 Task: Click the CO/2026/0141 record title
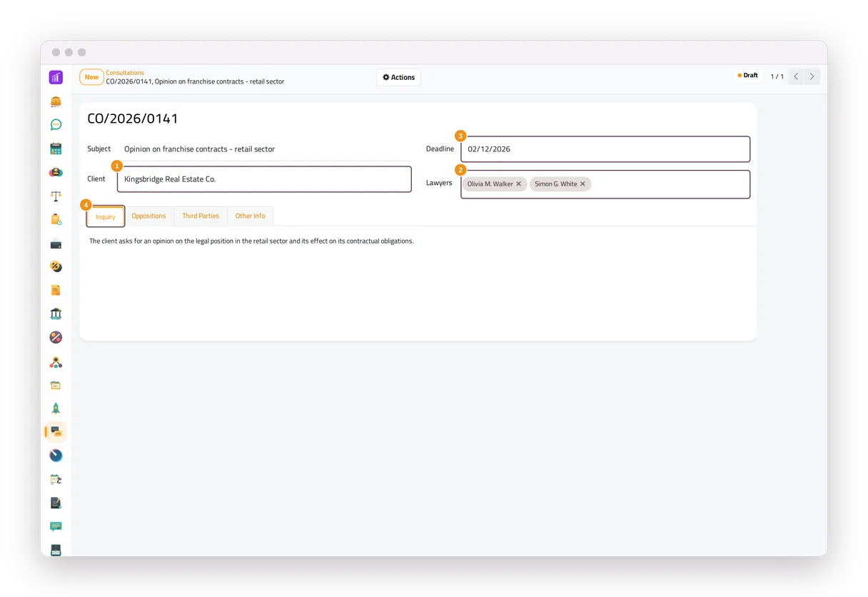133,119
